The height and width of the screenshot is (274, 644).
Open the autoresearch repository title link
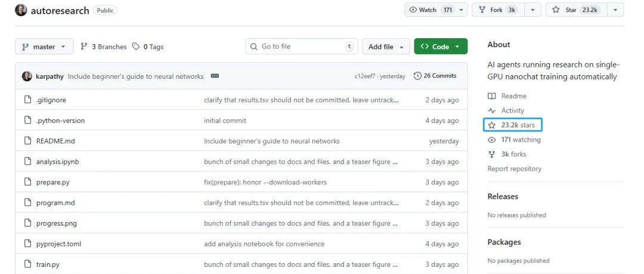[x=60, y=10]
